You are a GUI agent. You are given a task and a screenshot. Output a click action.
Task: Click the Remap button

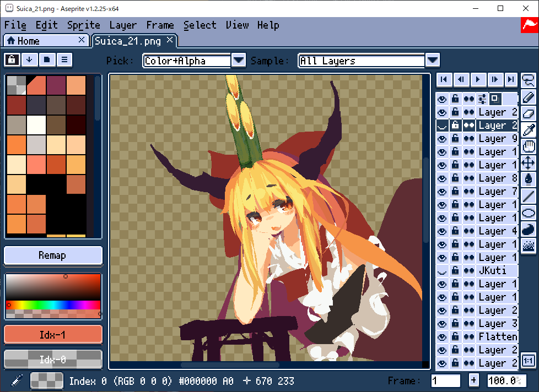(x=53, y=255)
